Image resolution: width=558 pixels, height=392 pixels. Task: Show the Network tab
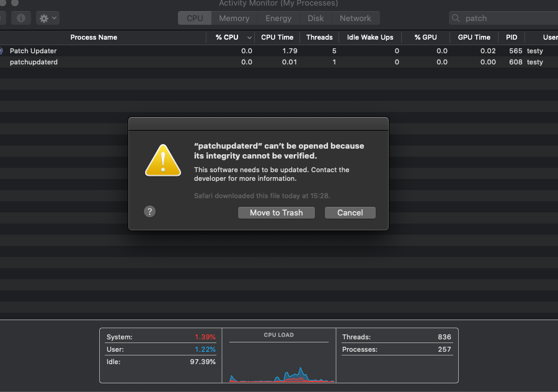[355, 18]
